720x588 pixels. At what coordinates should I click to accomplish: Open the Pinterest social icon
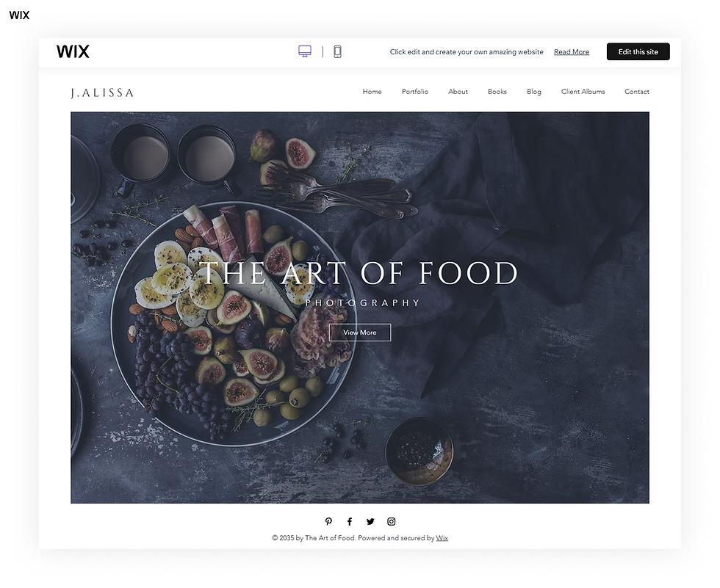click(328, 521)
